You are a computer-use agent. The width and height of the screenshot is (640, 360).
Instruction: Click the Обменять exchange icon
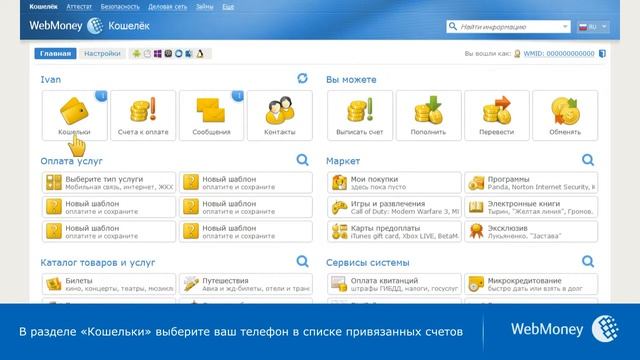click(565, 110)
